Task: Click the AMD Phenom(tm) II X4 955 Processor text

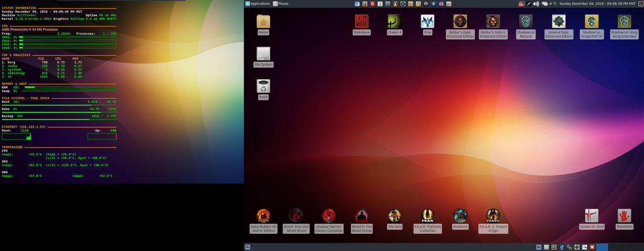Action: pyautogui.click(x=30, y=29)
